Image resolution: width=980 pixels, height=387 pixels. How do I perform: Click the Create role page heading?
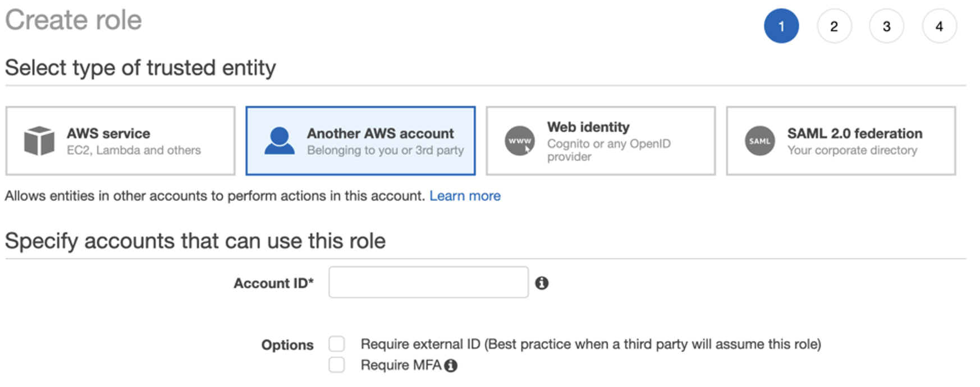(x=73, y=20)
